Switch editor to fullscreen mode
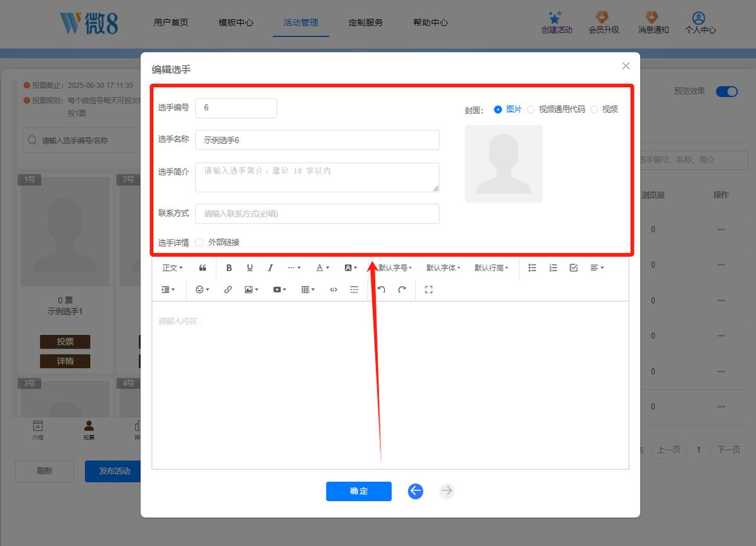This screenshot has width=756, height=546. 429,289
